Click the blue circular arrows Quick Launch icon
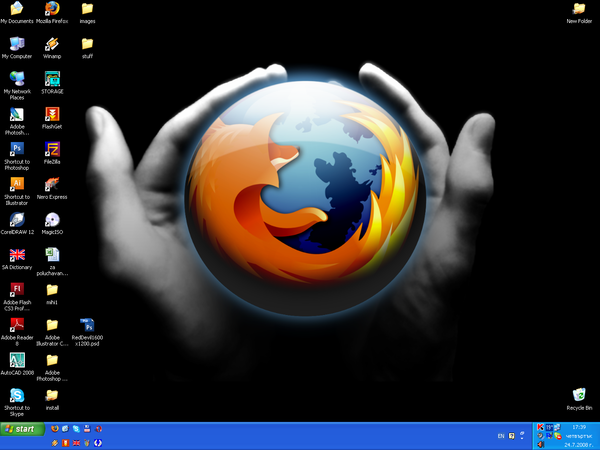Screen dimensions: 600x450 click(x=98, y=443)
